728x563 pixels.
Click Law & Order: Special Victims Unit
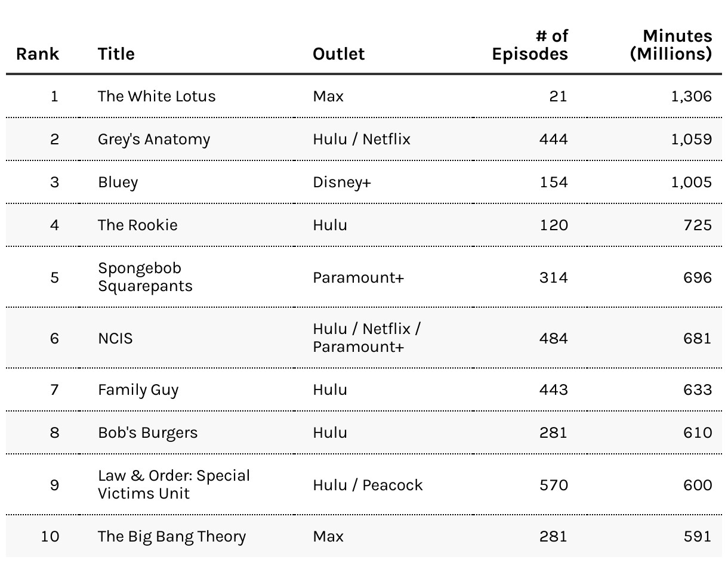coord(174,484)
